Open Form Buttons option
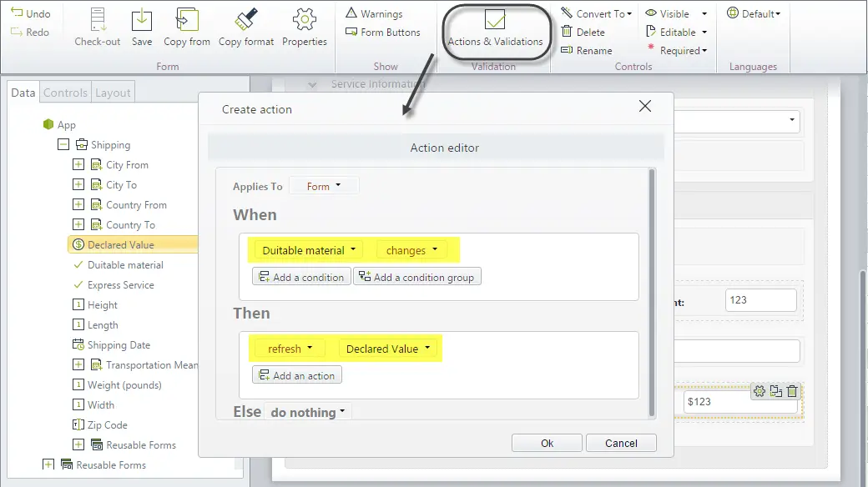Image resolution: width=868 pixels, height=487 pixels. coord(382,32)
